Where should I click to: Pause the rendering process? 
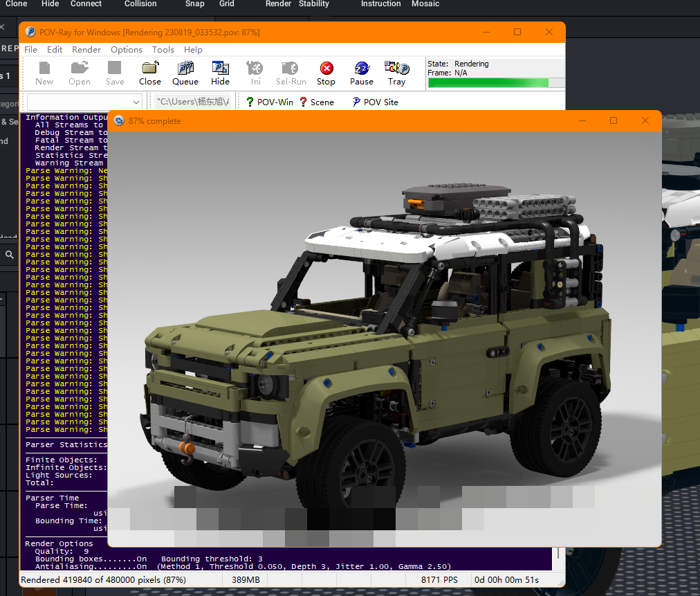click(x=362, y=73)
